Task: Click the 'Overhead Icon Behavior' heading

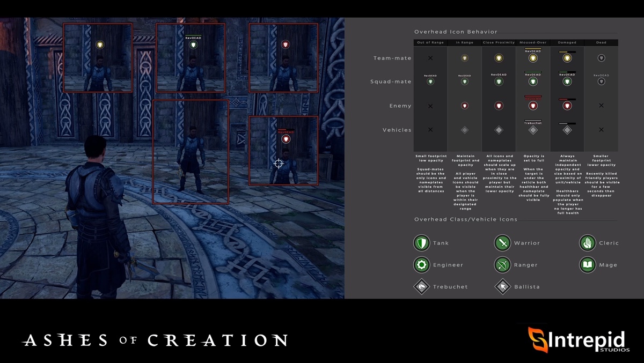Action: 456,32
